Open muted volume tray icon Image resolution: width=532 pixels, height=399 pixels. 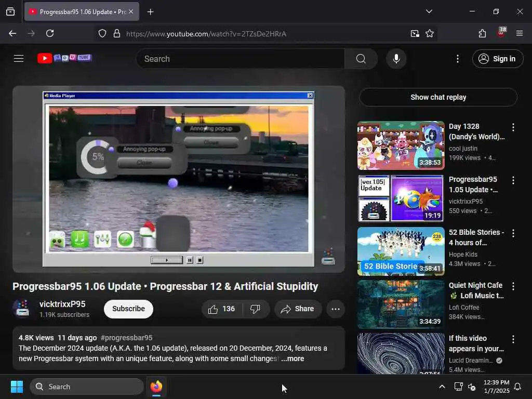point(472,387)
